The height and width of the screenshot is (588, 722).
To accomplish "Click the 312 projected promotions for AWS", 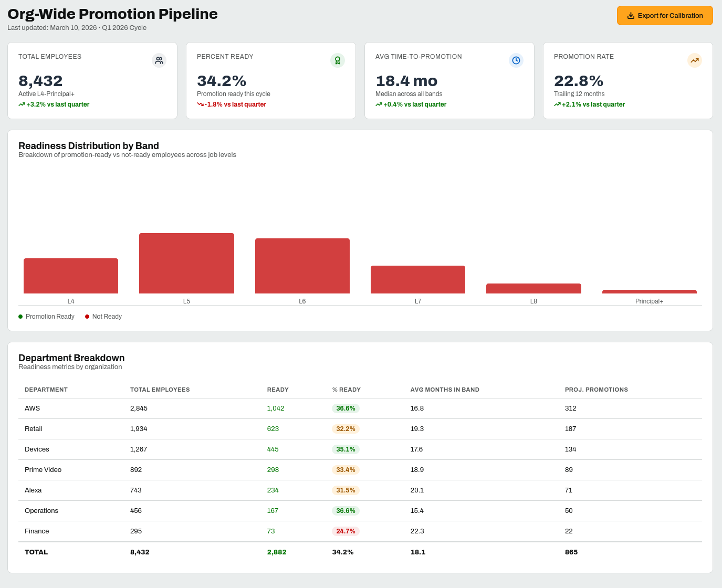I will tap(571, 408).
